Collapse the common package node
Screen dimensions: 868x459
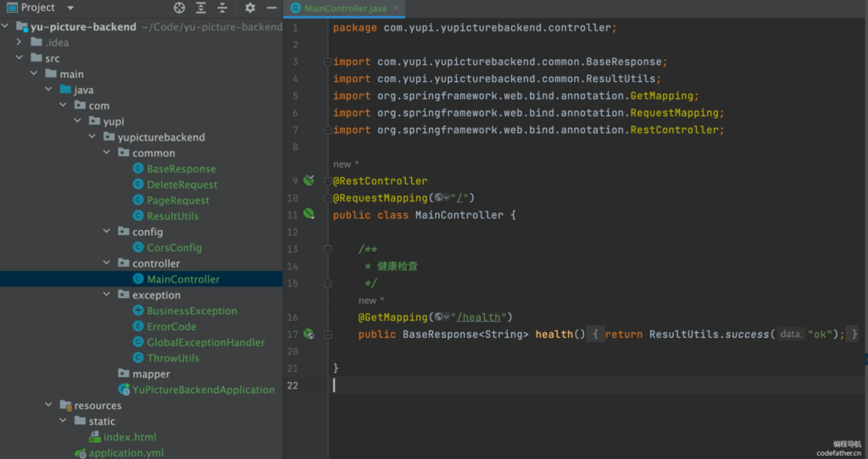[105, 153]
